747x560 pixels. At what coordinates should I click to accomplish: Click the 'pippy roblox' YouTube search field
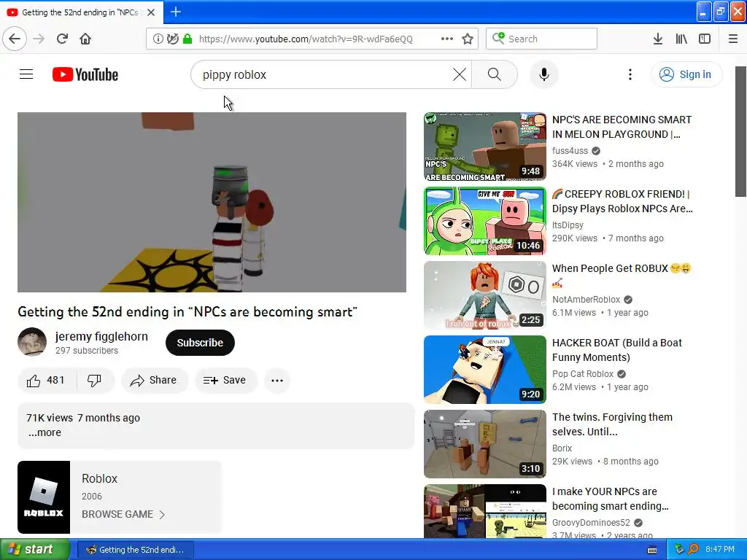tap(324, 74)
